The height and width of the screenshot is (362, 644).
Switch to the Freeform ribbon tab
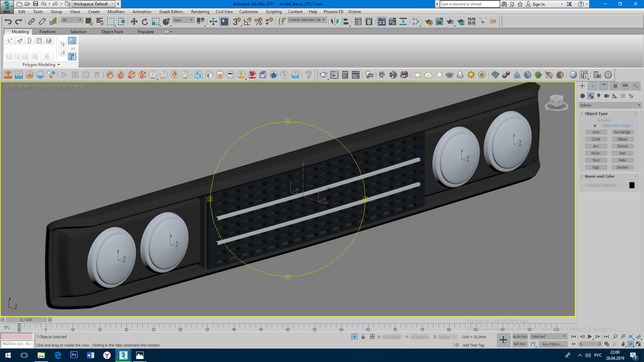(47, 32)
